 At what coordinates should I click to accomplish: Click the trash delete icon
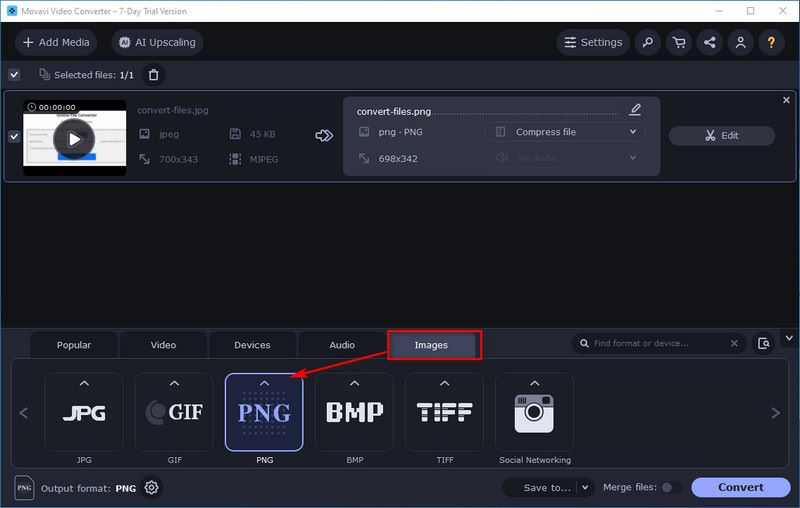pyautogui.click(x=153, y=75)
